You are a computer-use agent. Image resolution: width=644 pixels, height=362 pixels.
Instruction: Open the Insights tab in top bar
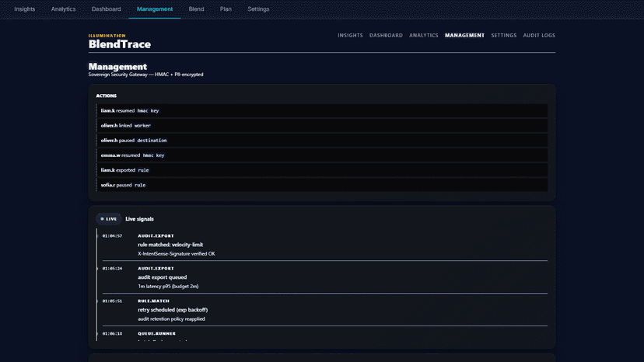click(25, 9)
